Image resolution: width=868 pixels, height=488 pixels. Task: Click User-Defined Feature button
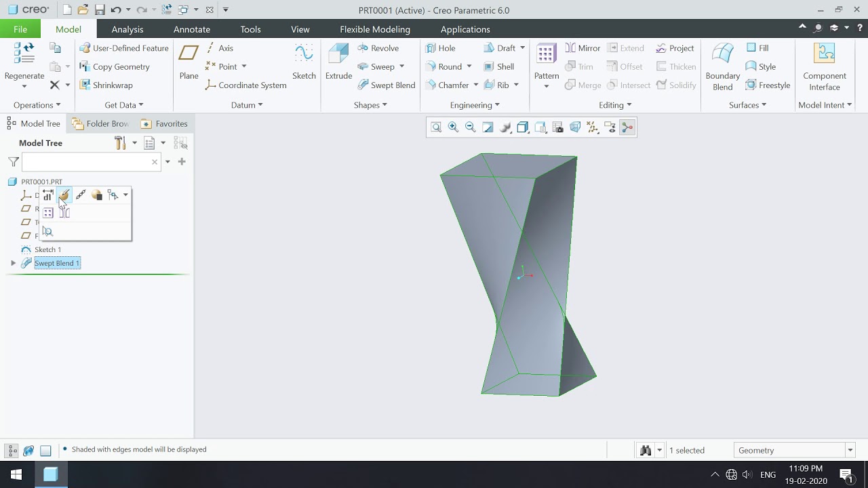coord(124,48)
